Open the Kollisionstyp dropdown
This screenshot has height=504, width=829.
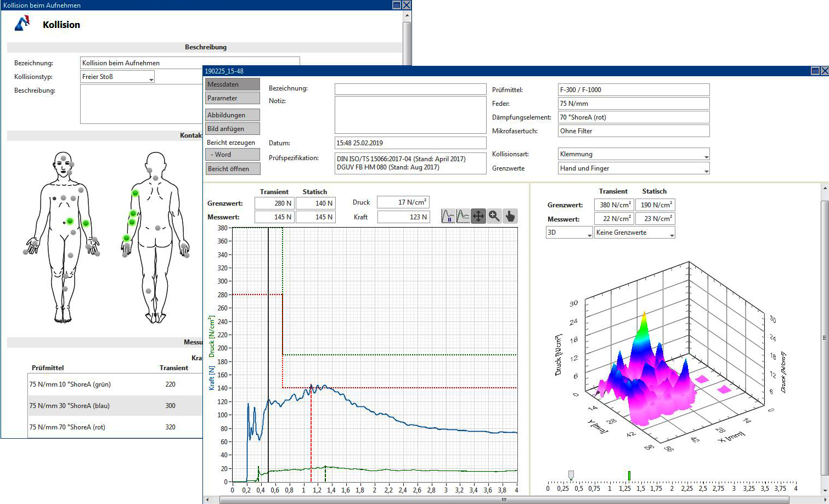[117, 77]
